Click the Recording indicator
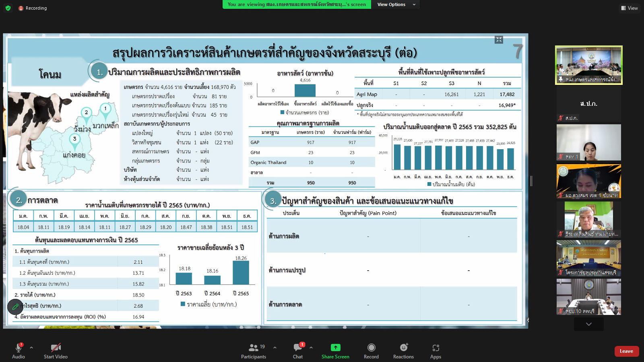Screen dimensions: 644x362 33,8
